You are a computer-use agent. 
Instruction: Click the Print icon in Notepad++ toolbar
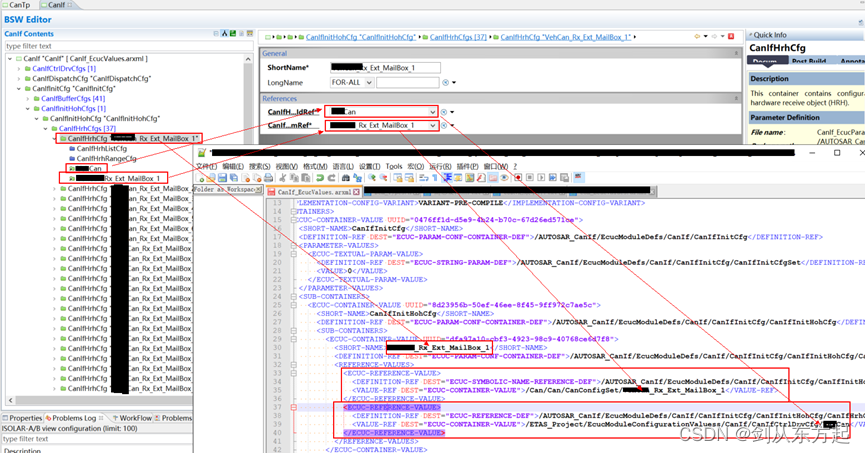pyautogui.click(x=268, y=178)
